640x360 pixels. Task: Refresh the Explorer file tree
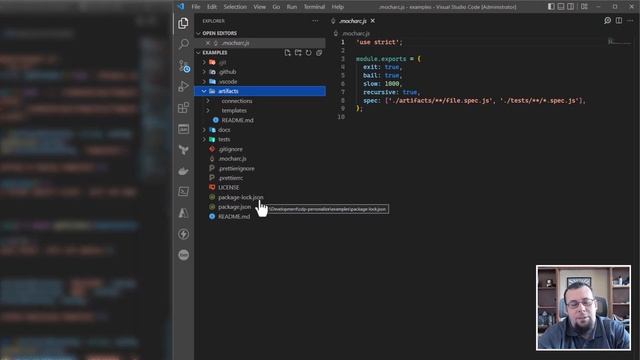309,53
